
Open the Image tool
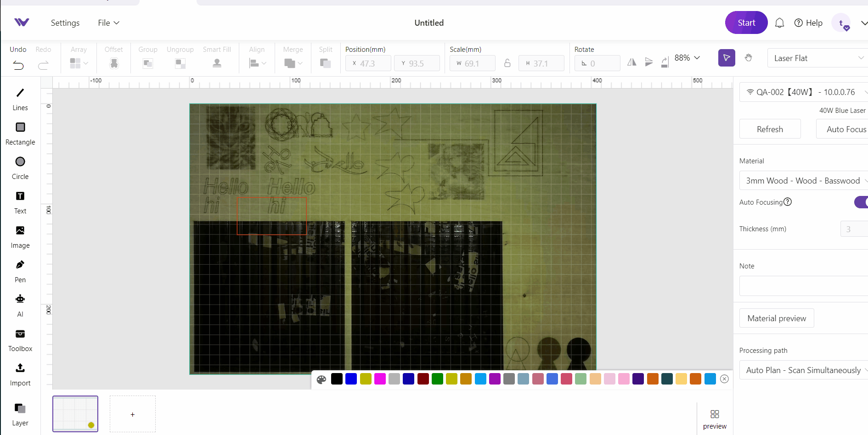pyautogui.click(x=20, y=236)
